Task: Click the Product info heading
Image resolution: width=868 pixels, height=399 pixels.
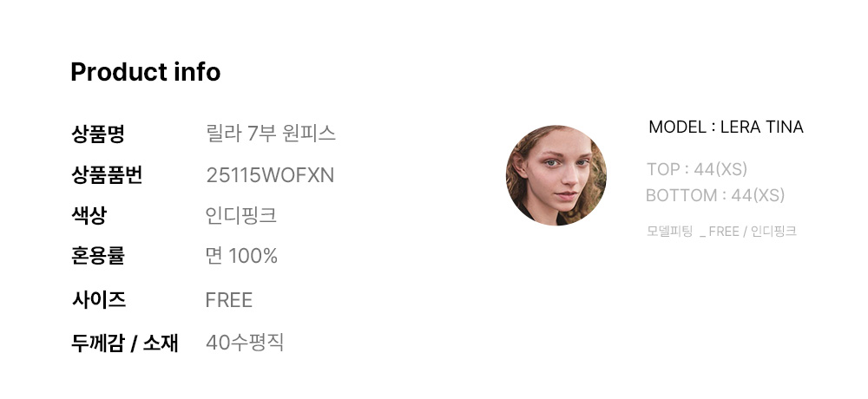Action: tap(146, 72)
